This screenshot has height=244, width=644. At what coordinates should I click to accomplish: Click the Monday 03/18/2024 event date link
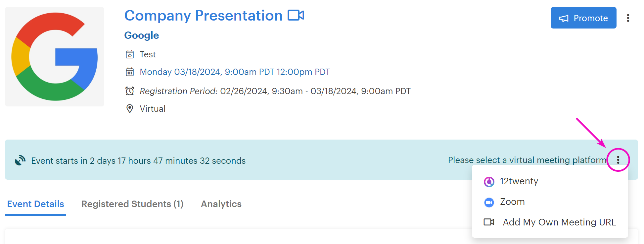coord(235,72)
